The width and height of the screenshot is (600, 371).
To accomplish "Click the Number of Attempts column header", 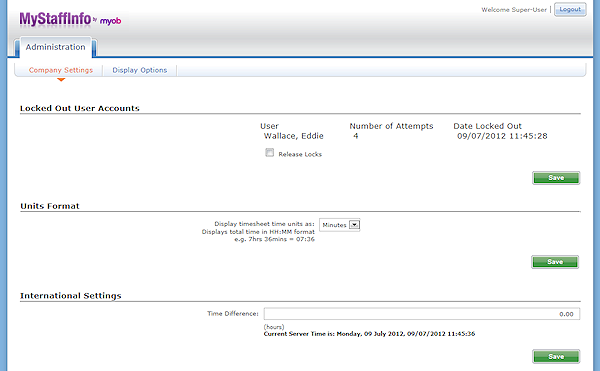I will coord(391,126).
